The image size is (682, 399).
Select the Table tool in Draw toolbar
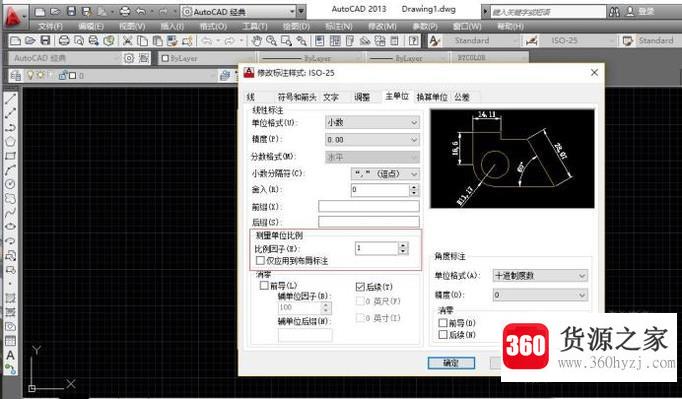coord(10,341)
